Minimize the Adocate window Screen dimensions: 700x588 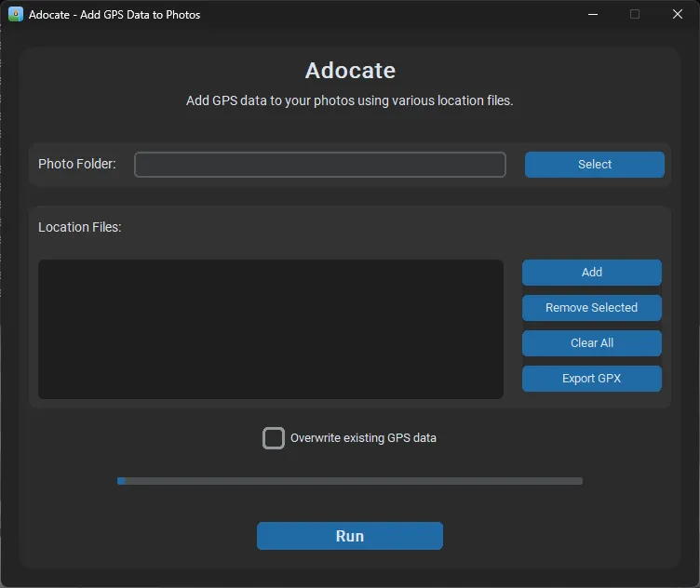click(x=592, y=15)
